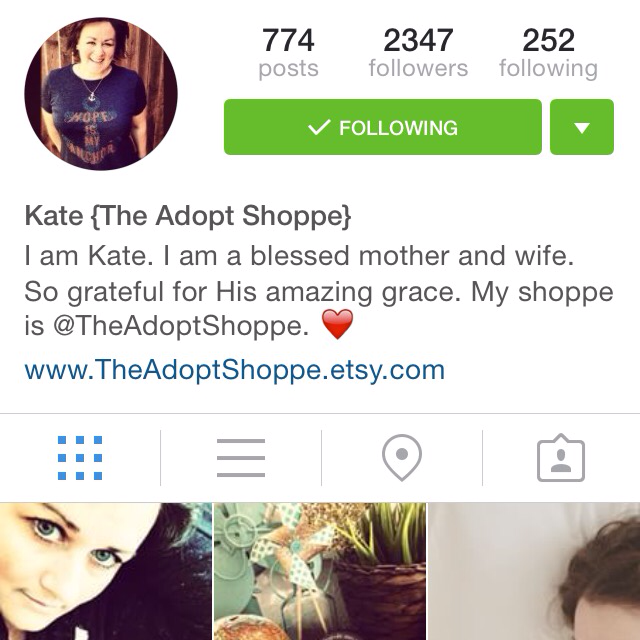
Task: Open the third photo with brown hair
Action: tap(534, 571)
